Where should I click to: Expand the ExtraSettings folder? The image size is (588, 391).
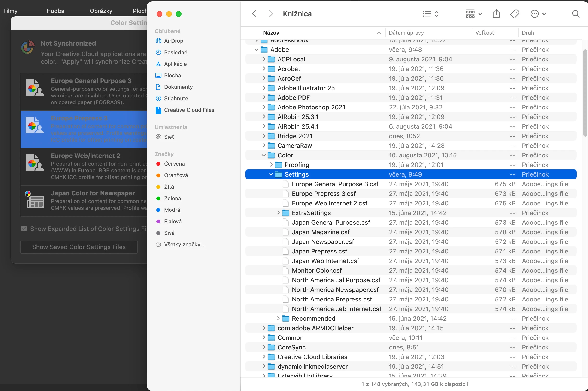click(278, 213)
